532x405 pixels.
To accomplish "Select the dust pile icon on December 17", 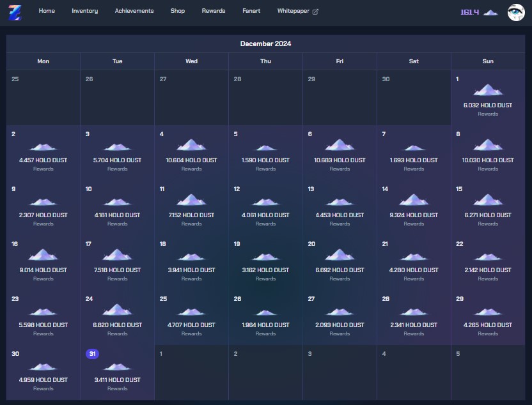I will 117,256.
